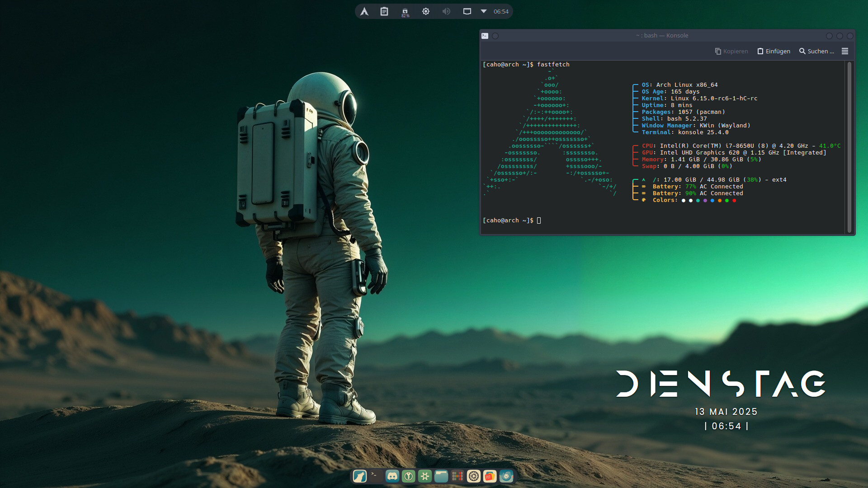Click the 06:54 panel clock
This screenshot has width=868, height=488.
click(x=501, y=12)
